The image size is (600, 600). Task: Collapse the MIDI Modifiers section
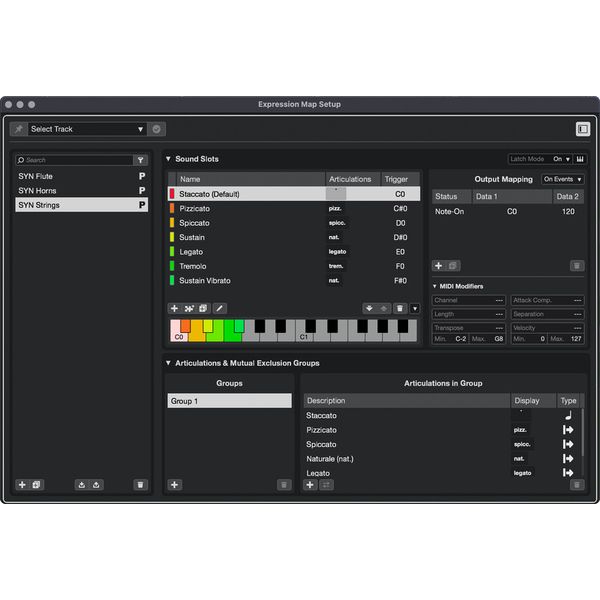(x=435, y=286)
